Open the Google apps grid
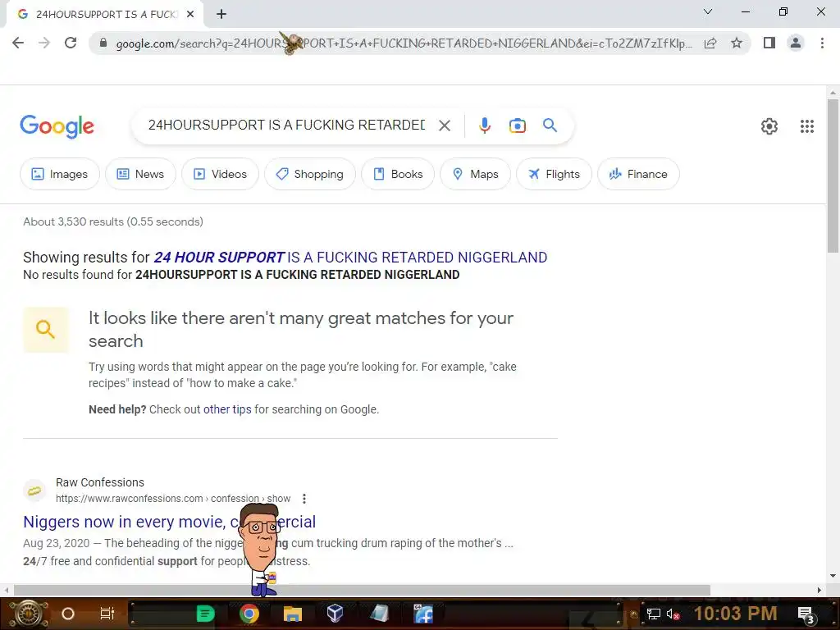 click(807, 126)
